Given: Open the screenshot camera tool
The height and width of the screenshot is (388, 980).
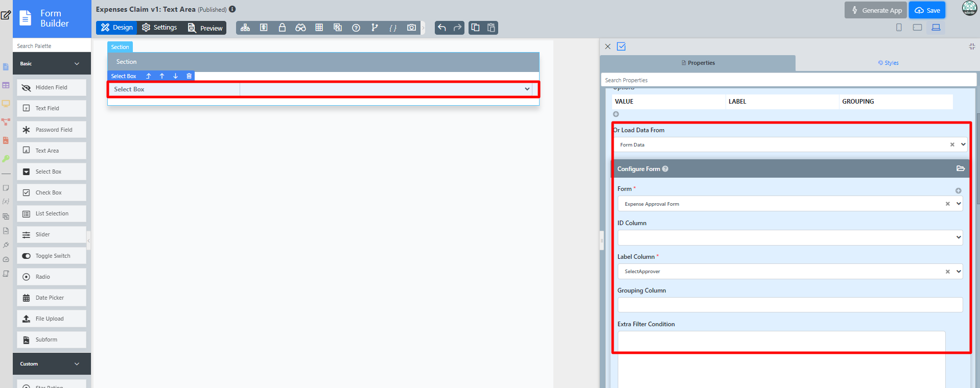Looking at the screenshot, I should 411,28.
